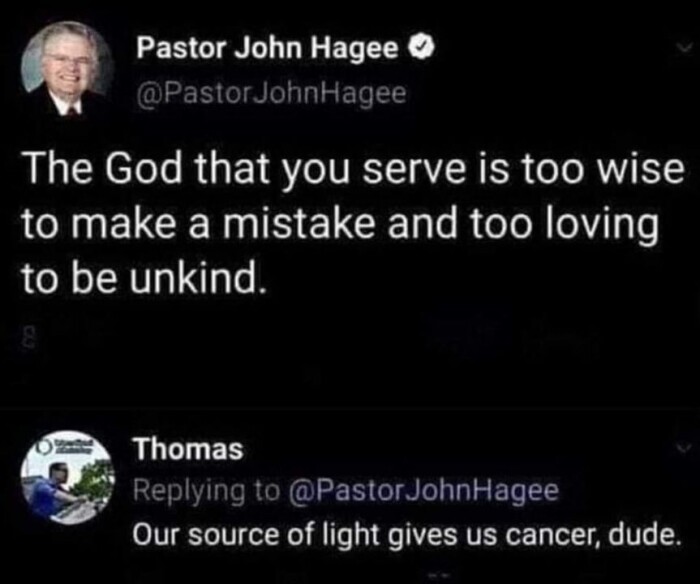
Task: Click the line "to make a mistake and too loving"
Action: (x=340, y=225)
